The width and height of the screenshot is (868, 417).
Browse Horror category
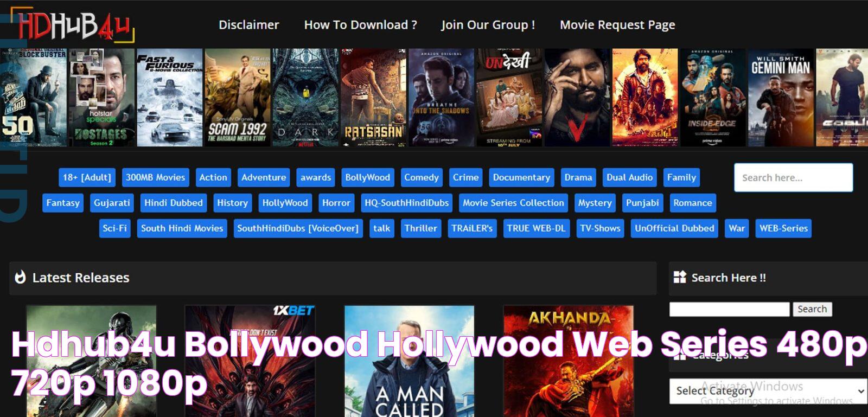[x=336, y=203]
